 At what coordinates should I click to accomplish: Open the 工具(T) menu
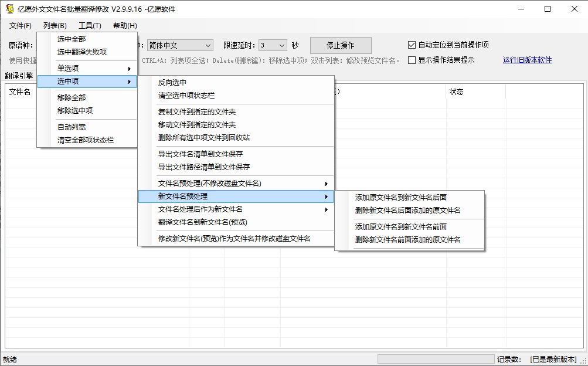click(x=90, y=25)
